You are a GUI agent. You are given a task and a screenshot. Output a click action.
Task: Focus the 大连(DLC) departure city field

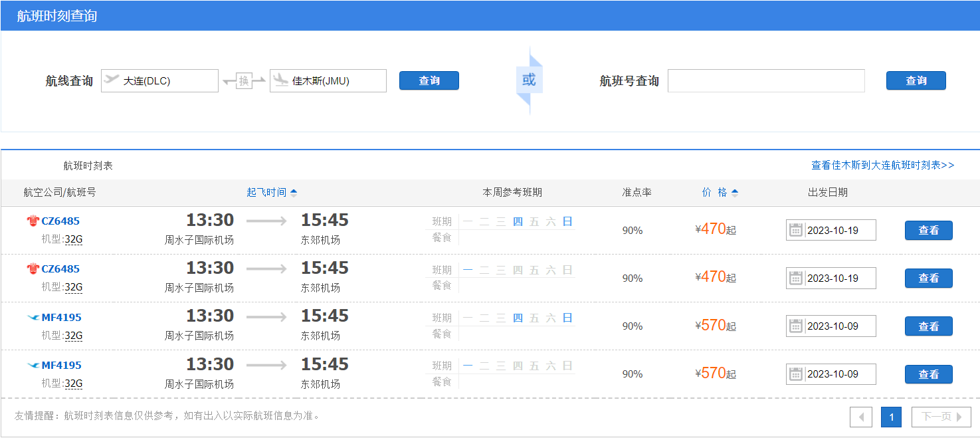[x=159, y=80]
